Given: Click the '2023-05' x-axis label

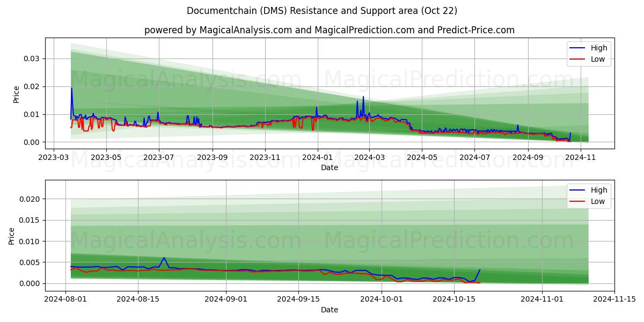Looking at the screenshot, I should pyautogui.click(x=106, y=157).
